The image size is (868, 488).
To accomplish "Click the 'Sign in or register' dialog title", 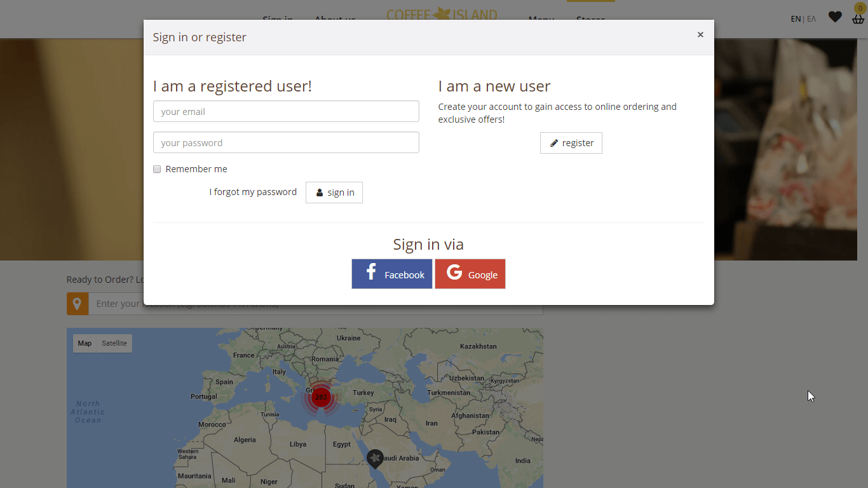I will 200,37.
